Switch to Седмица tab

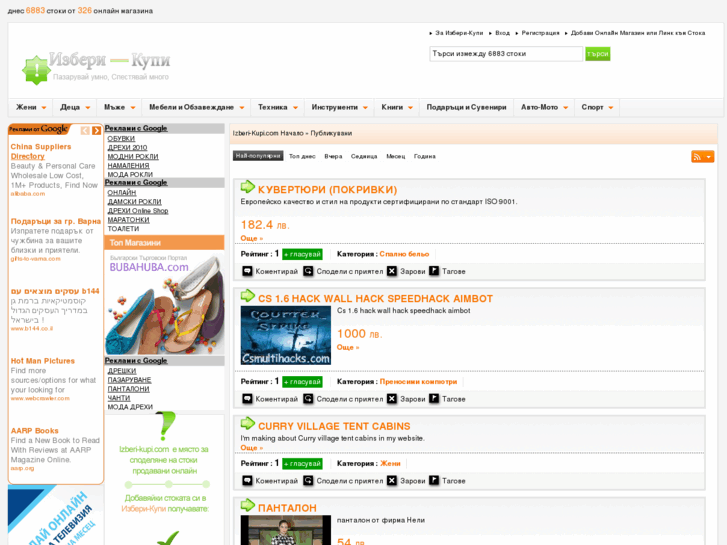(364, 156)
